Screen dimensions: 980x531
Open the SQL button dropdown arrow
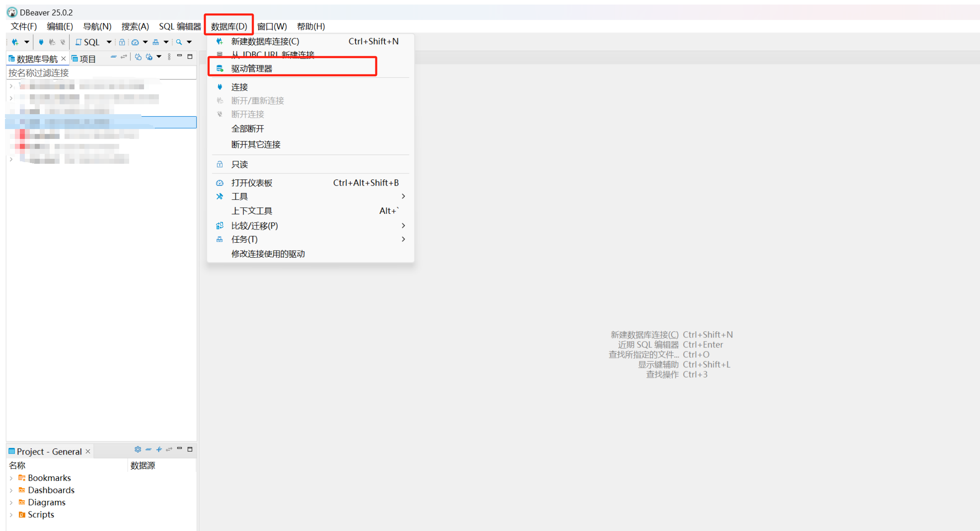click(x=109, y=42)
